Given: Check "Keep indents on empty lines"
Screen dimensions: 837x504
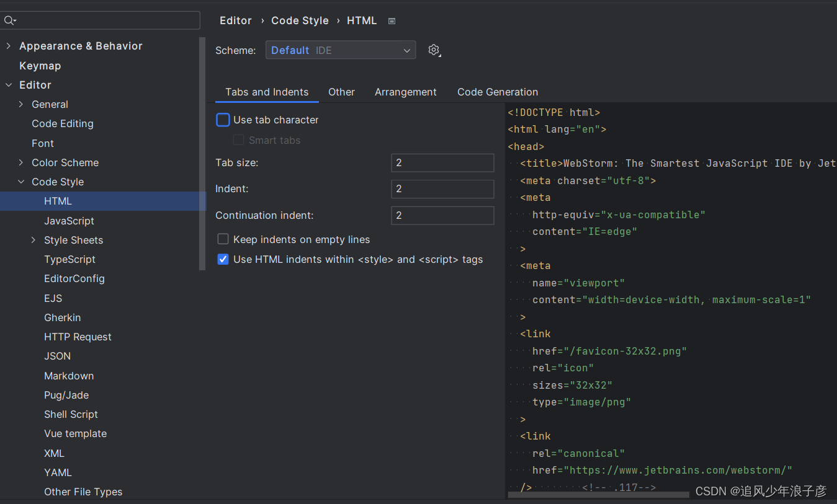Looking at the screenshot, I should tap(223, 239).
